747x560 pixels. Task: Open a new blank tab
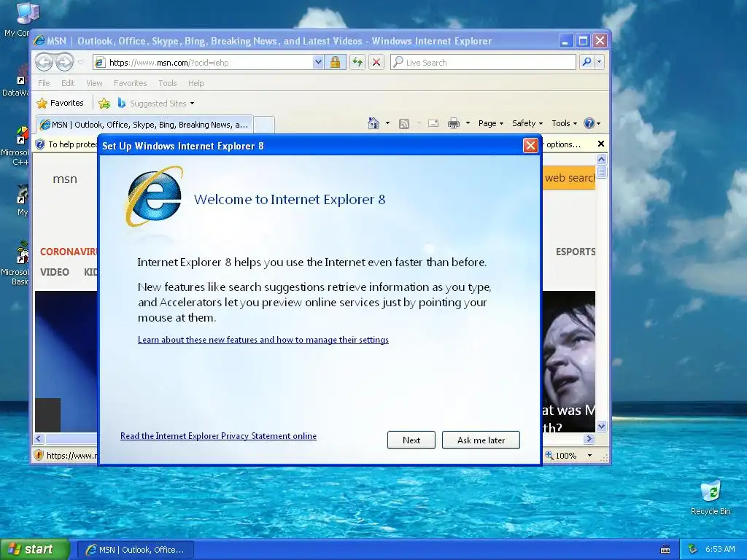pos(264,125)
